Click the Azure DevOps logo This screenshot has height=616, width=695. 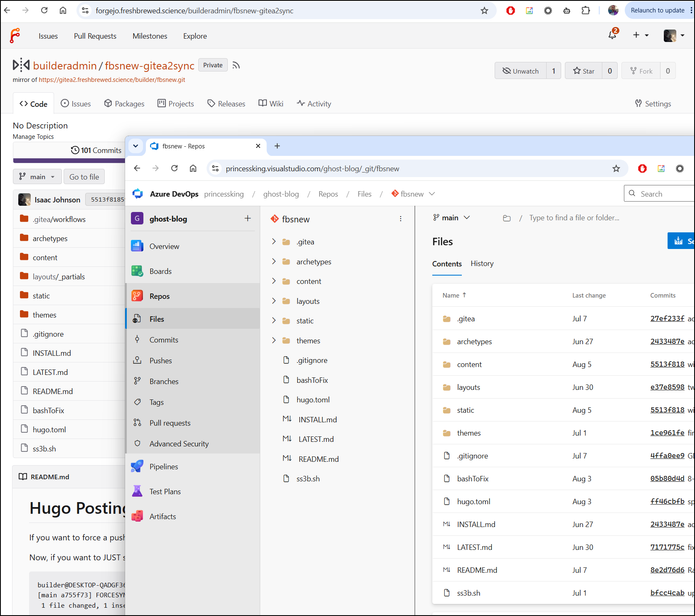[138, 194]
